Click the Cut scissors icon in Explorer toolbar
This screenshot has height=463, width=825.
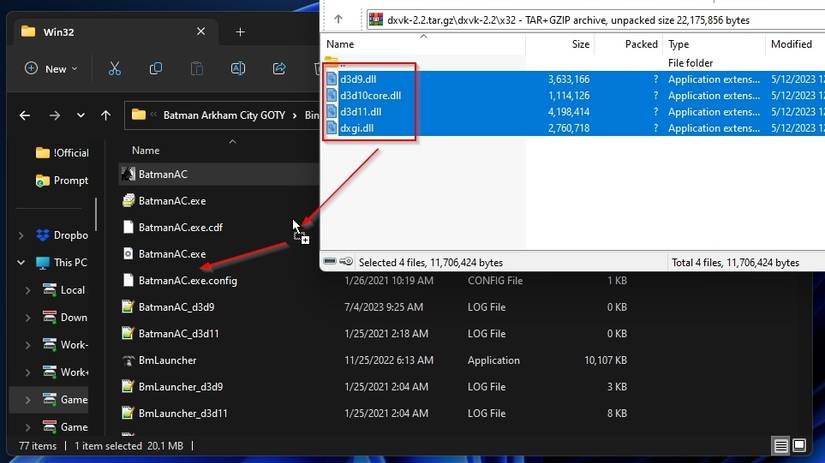[114, 69]
